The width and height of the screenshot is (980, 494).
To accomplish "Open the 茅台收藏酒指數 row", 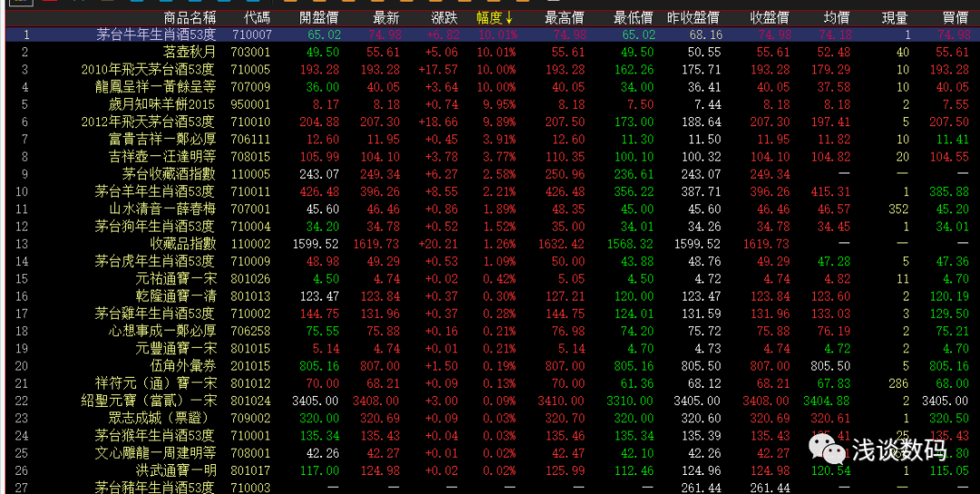I will [x=493, y=173].
